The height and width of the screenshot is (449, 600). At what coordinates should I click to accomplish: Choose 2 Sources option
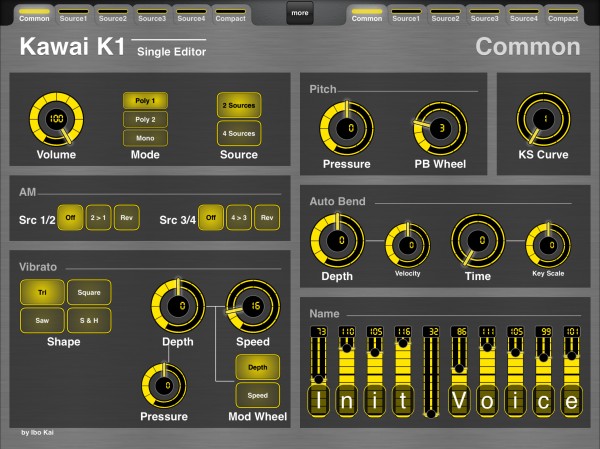click(239, 105)
